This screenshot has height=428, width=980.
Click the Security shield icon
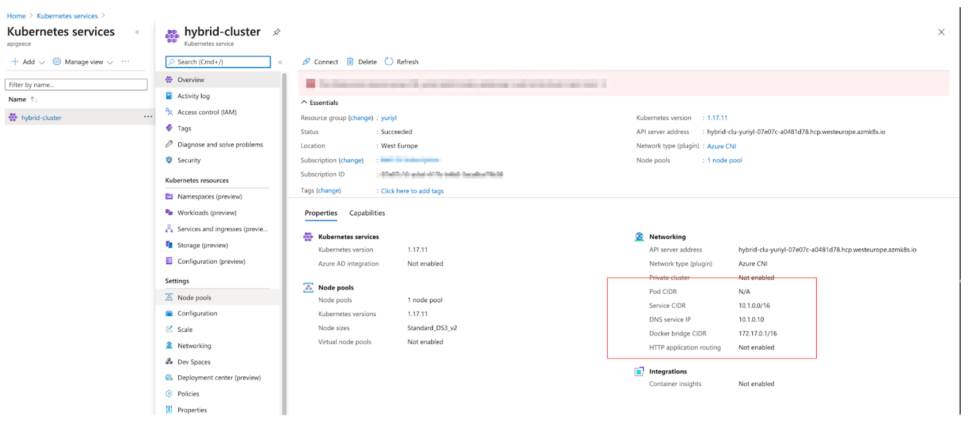point(169,160)
